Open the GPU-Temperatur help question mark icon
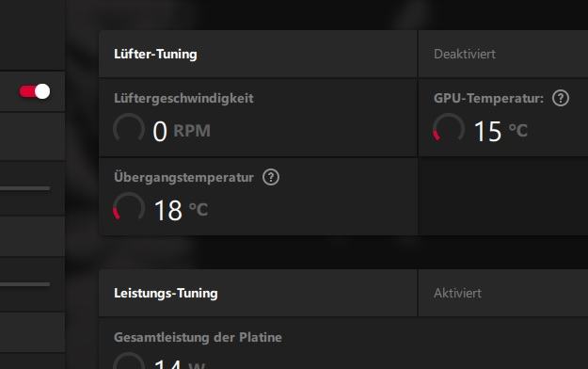The image size is (588, 369). pos(561,98)
